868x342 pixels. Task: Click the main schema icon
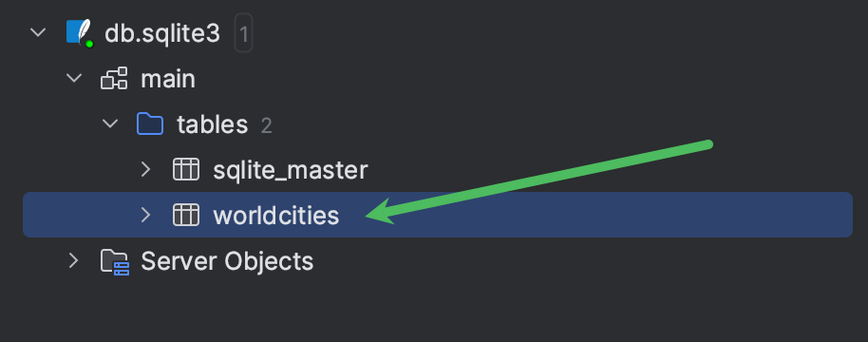[x=114, y=79]
